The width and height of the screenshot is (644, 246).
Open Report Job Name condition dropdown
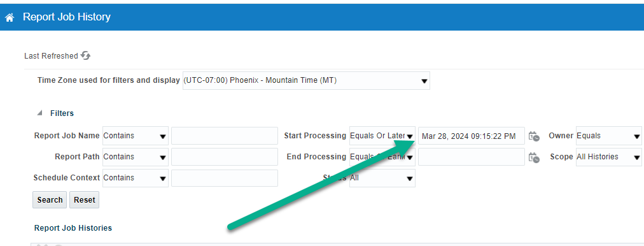(135, 136)
